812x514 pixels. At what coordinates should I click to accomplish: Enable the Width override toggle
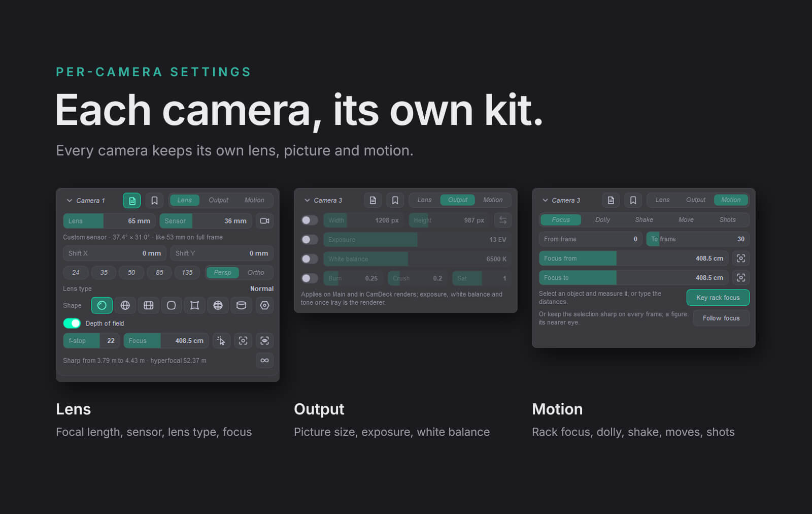310,220
